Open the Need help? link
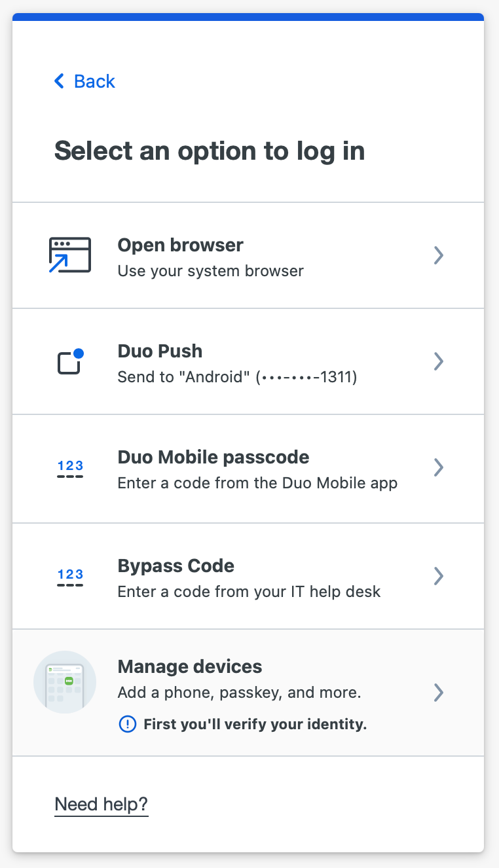This screenshot has width=499, height=868. [x=102, y=804]
